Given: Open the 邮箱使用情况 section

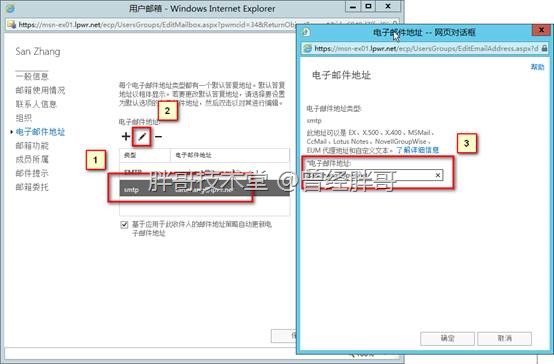Looking at the screenshot, I should (x=40, y=90).
